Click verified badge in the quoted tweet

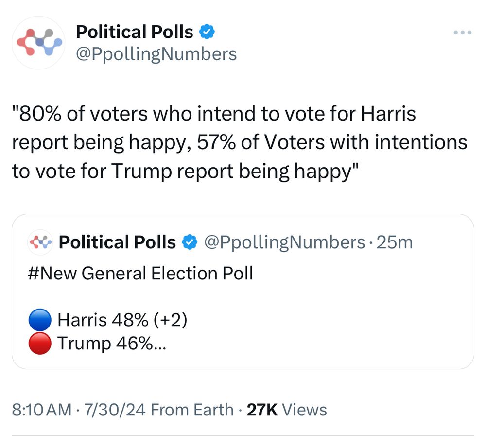pyautogui.click(x=190, y=242)
